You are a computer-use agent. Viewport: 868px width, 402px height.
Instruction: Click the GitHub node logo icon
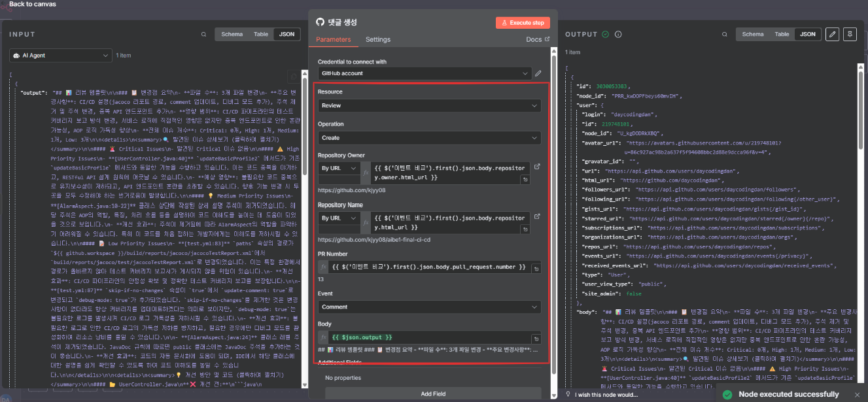(x=320, y=22)
